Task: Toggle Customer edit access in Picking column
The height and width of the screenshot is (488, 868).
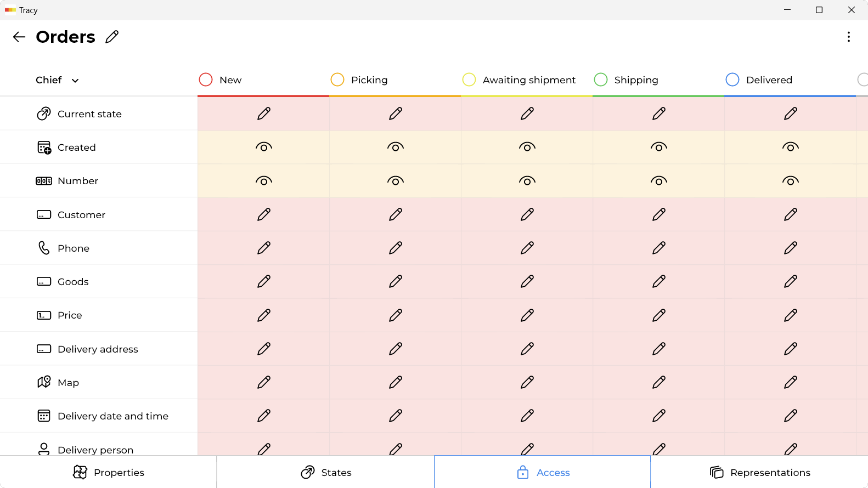Action: click(396, 214)
